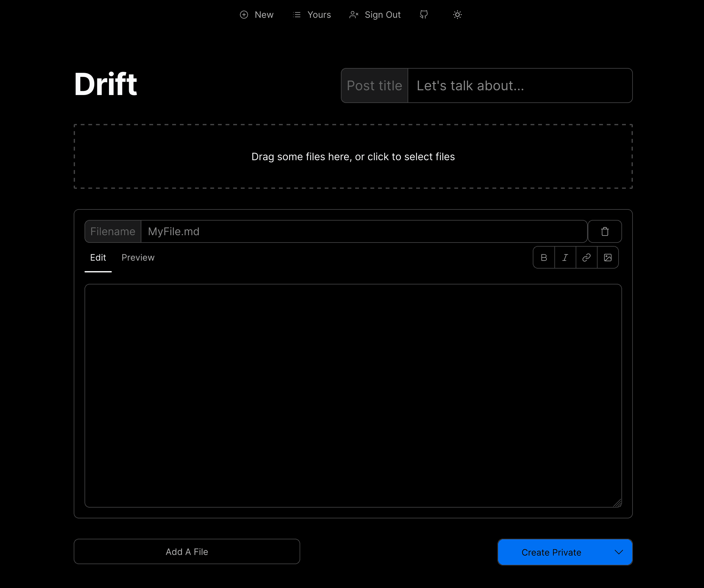Sign out of Drift
704x588 pixels.
(x=375, y=14)
